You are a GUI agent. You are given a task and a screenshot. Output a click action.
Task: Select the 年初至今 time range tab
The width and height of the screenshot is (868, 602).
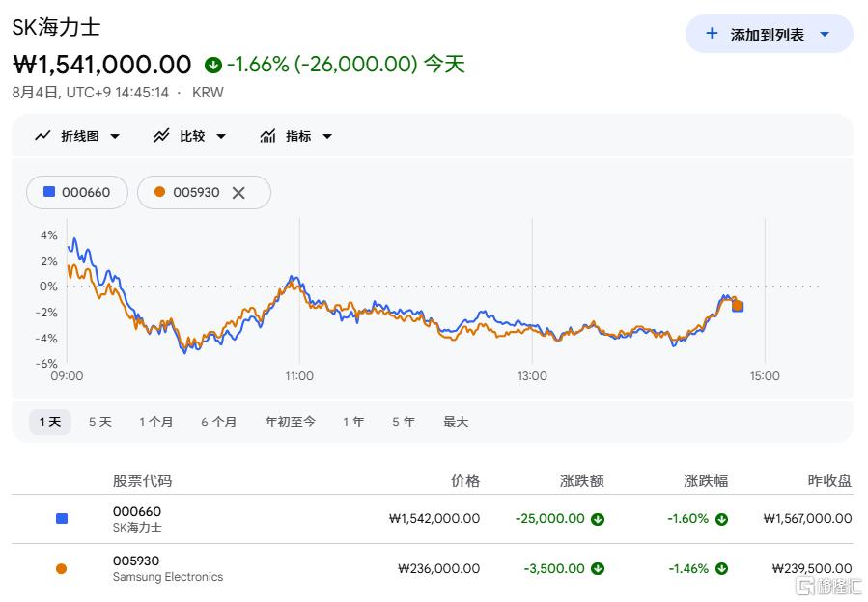(290, 423)
